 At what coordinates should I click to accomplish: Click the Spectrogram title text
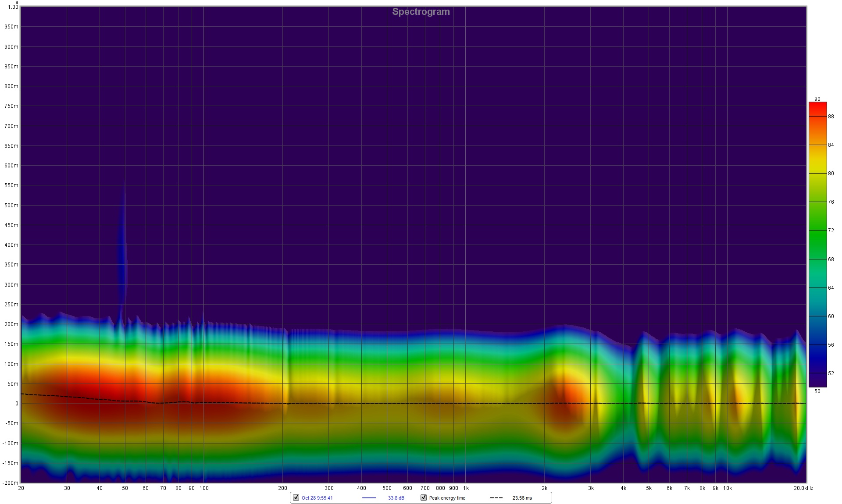(x=421, y=12)
